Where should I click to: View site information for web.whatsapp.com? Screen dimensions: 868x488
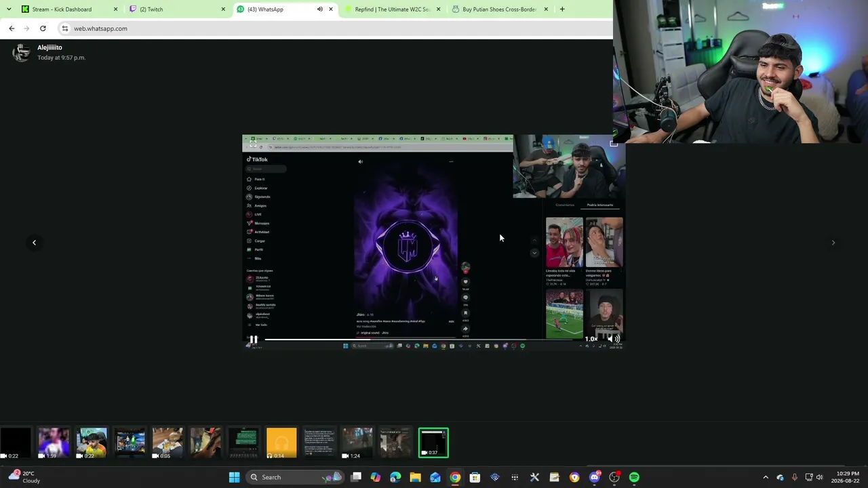(x=64, y=28)
